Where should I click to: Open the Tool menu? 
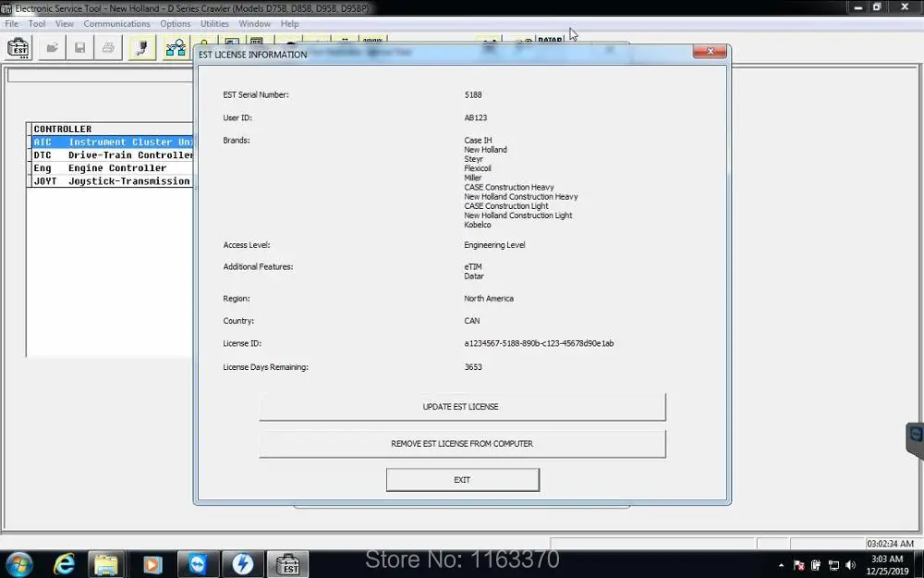[37, 24]
